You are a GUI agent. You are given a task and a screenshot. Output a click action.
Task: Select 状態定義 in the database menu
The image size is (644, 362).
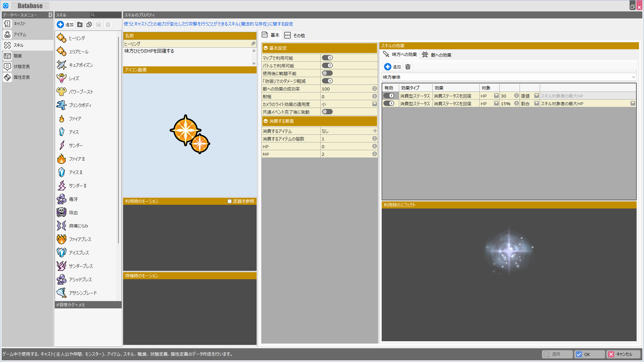tap(21, 67)
